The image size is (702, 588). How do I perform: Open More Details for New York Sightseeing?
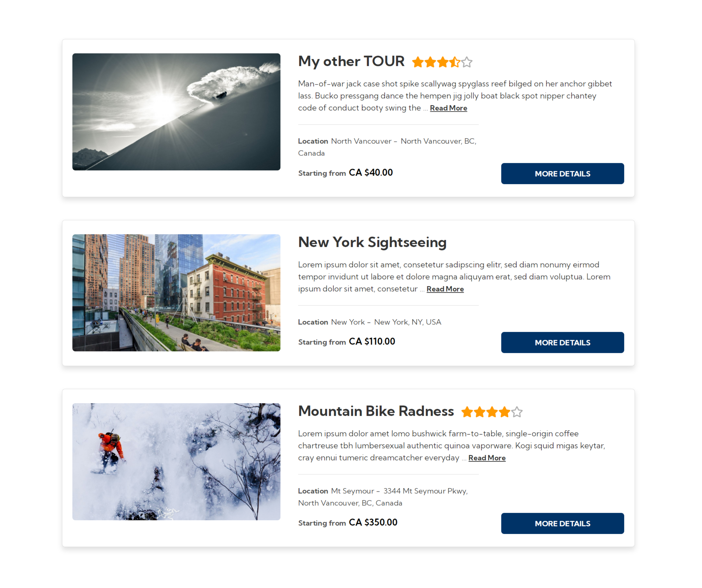click(x=563, y=343)
